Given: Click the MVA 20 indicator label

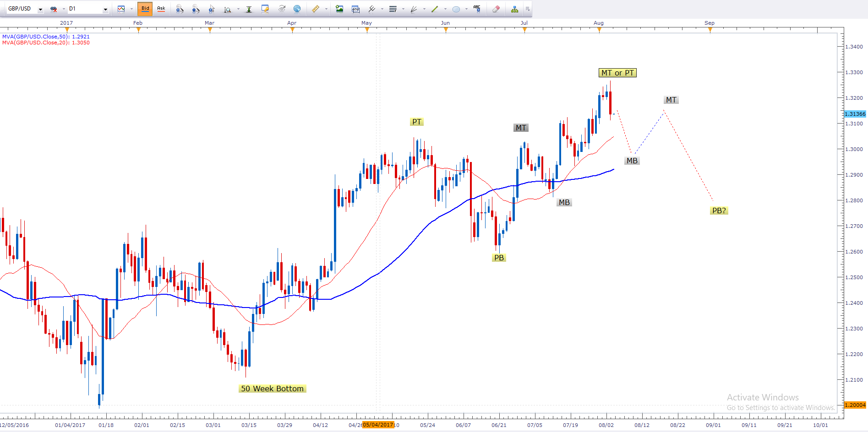Looking at the screenshot, I should click(46, 43).
